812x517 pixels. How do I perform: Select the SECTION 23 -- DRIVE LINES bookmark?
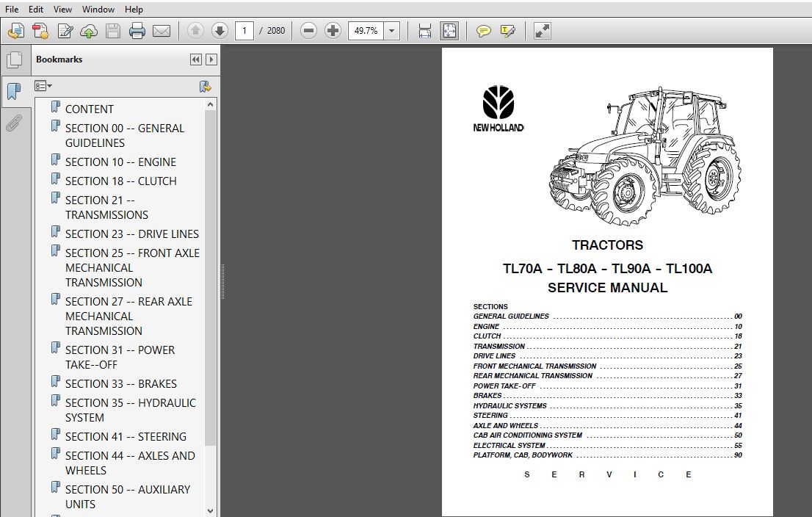pyautogui.click(x=132, y=234)
